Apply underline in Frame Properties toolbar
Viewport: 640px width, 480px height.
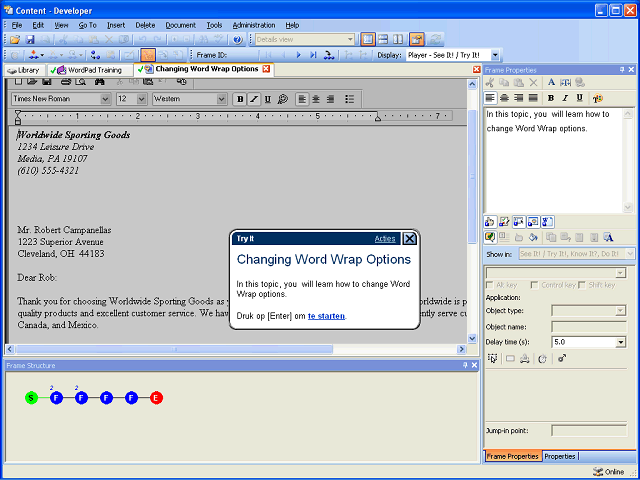tap(579, 98)
